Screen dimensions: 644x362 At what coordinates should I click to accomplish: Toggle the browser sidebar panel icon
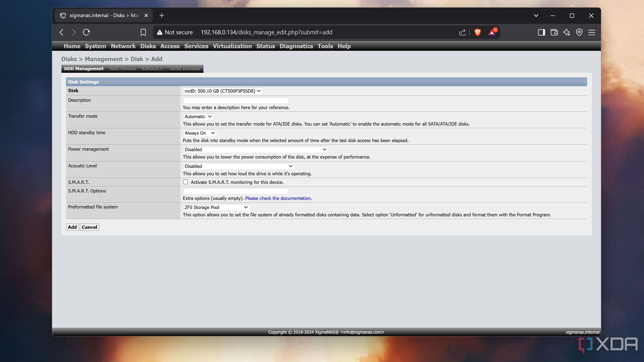pos(542,32)
